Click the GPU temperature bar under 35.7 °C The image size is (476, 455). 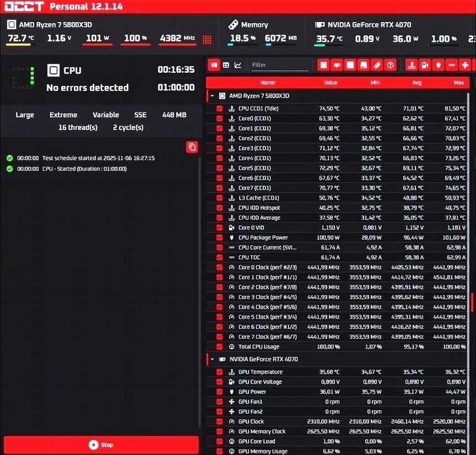click(x=328, y=45)
